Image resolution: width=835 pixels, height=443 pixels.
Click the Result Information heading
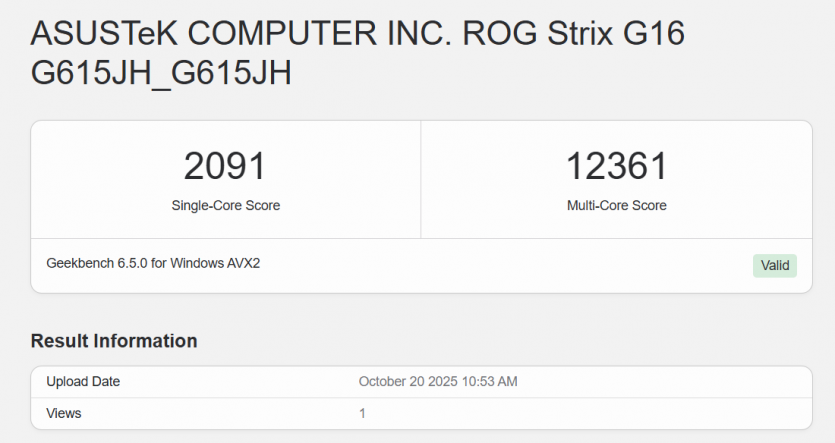pos(114,341)
